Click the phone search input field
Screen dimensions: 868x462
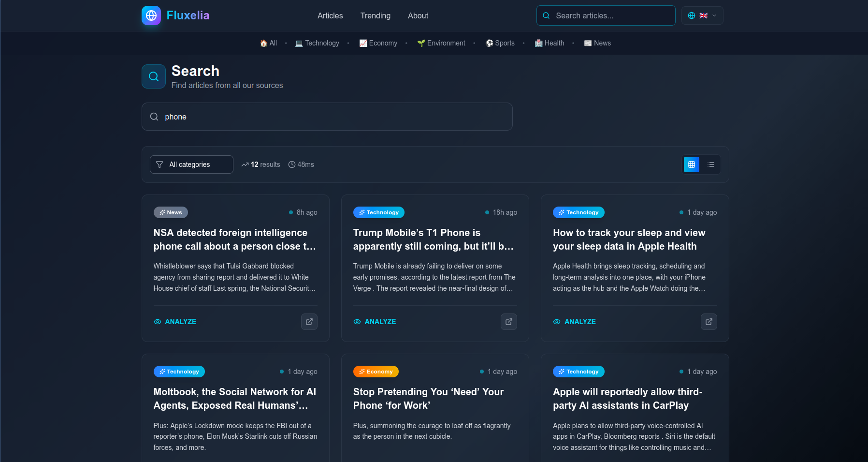[x=327, y=117]
